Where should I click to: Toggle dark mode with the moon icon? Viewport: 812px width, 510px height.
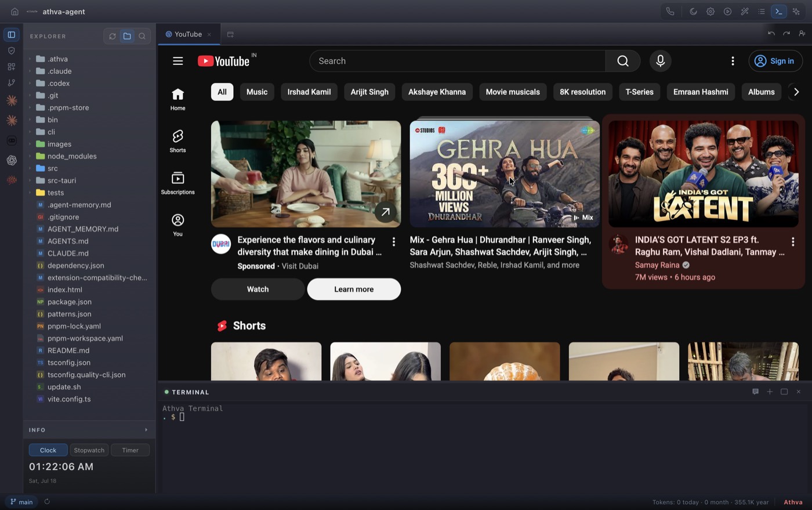(693, 12)
